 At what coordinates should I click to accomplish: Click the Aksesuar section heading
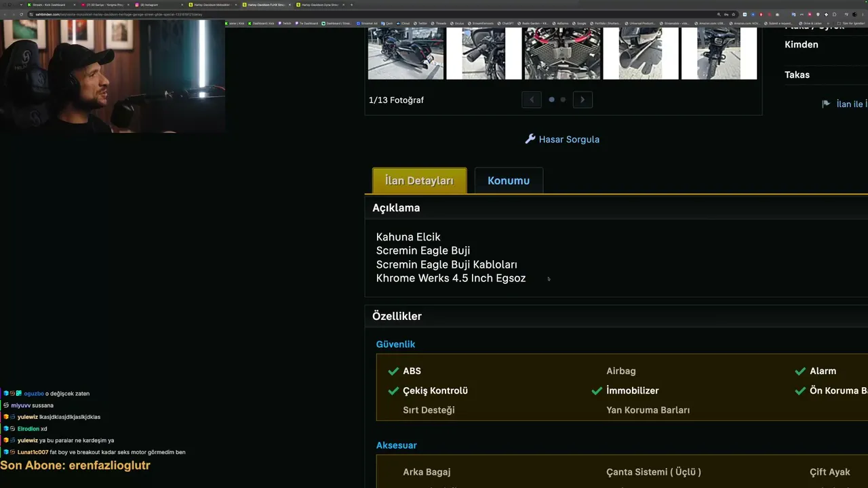click(x=396, y=445)
